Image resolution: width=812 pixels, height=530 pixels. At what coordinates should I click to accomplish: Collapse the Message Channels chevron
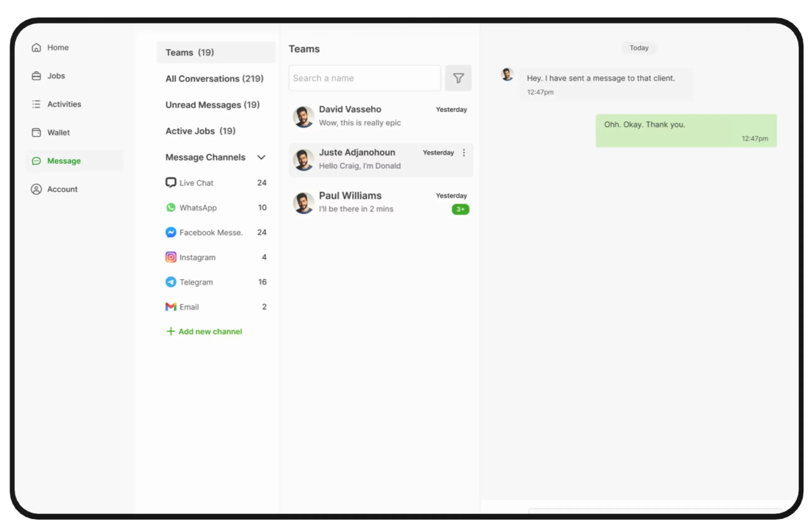point(261,158)
